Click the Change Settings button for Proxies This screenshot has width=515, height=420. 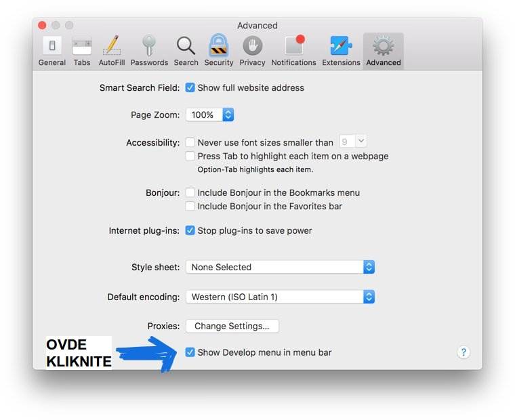232,326
